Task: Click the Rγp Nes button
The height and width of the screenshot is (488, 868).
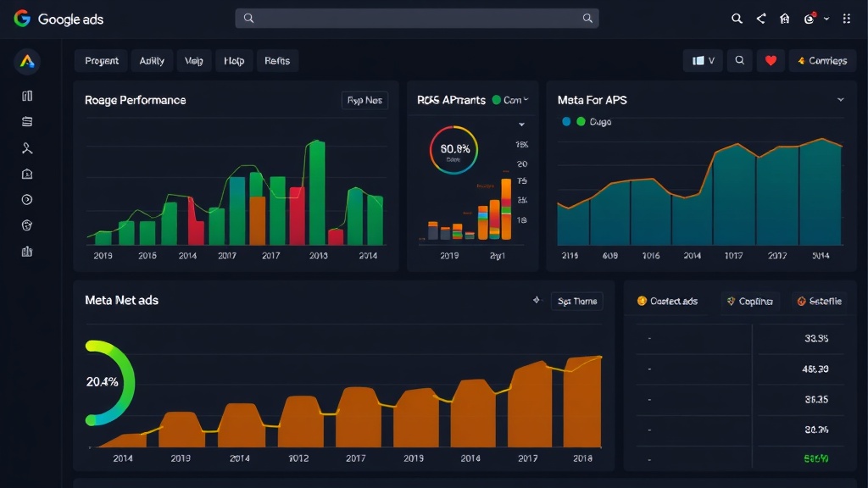Action: pos(364,100)
